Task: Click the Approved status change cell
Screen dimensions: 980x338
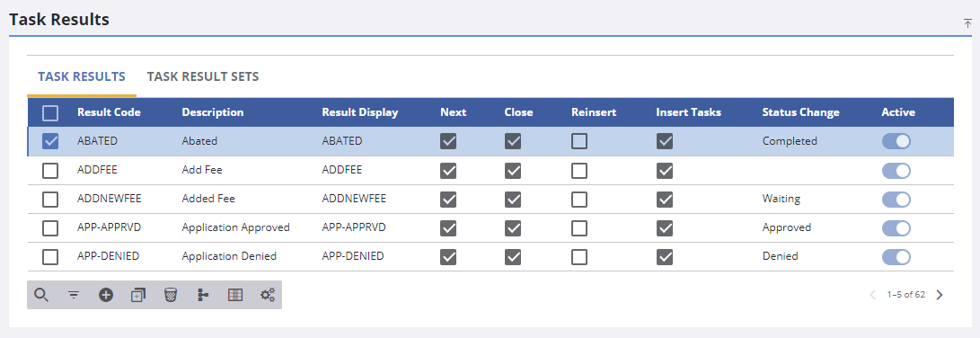Action: tap(786, 227)
